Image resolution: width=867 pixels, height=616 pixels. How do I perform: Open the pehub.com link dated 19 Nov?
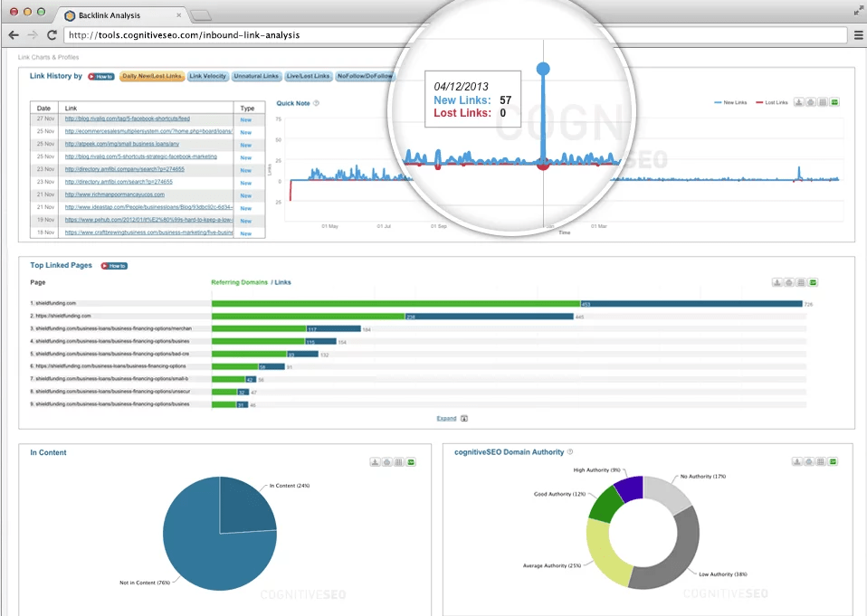tap(148, 220)
